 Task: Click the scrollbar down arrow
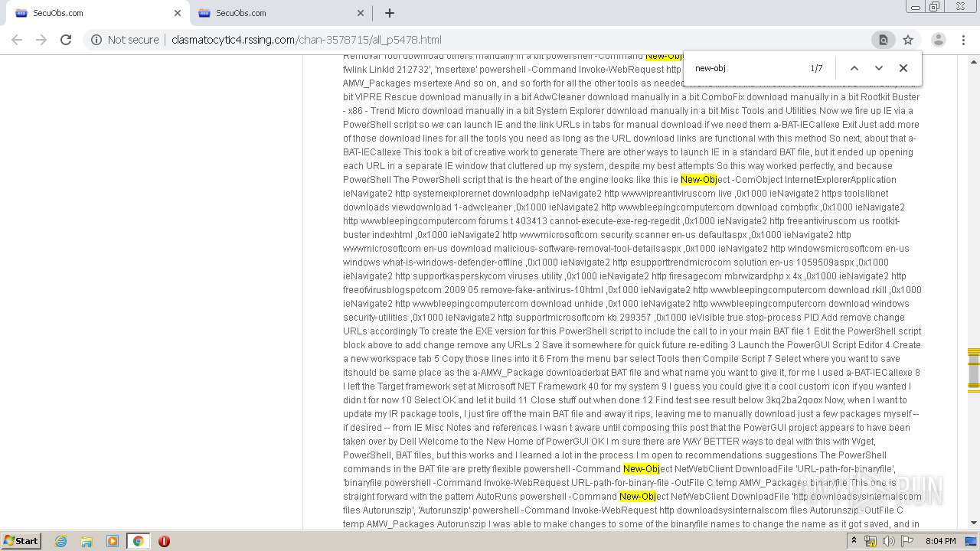point(974,523)
